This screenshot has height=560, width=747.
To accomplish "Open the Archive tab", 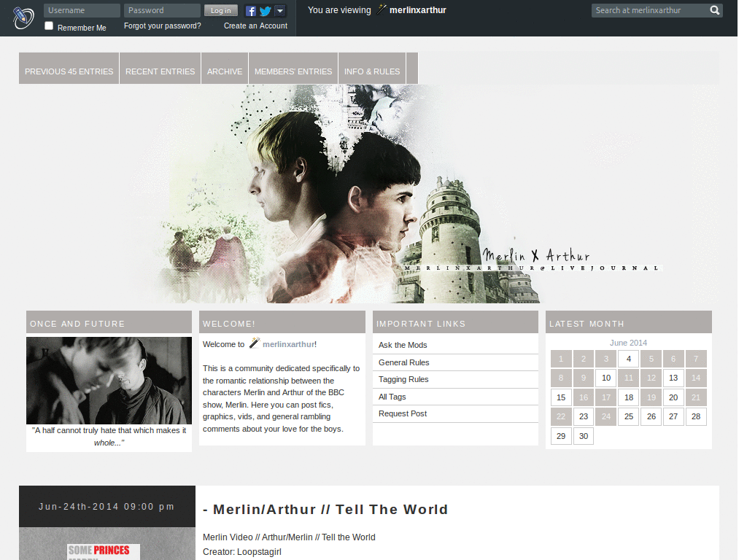I will click(225, 69).
